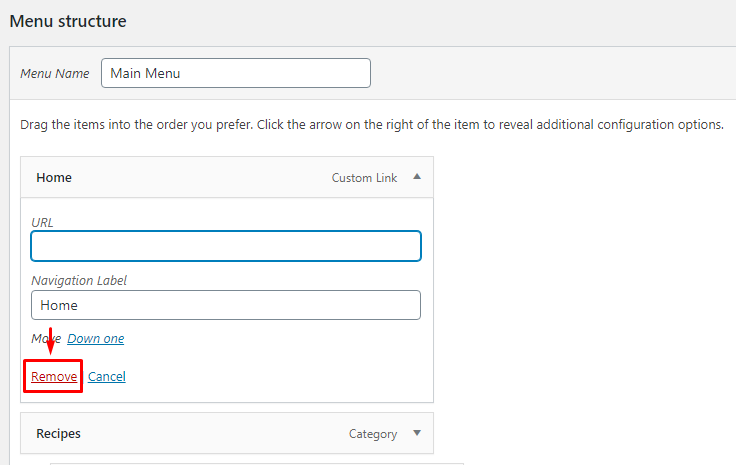Screen dimensions: 736x465
Task: Select the nested item below Recipes
Action: coord(256,462)
